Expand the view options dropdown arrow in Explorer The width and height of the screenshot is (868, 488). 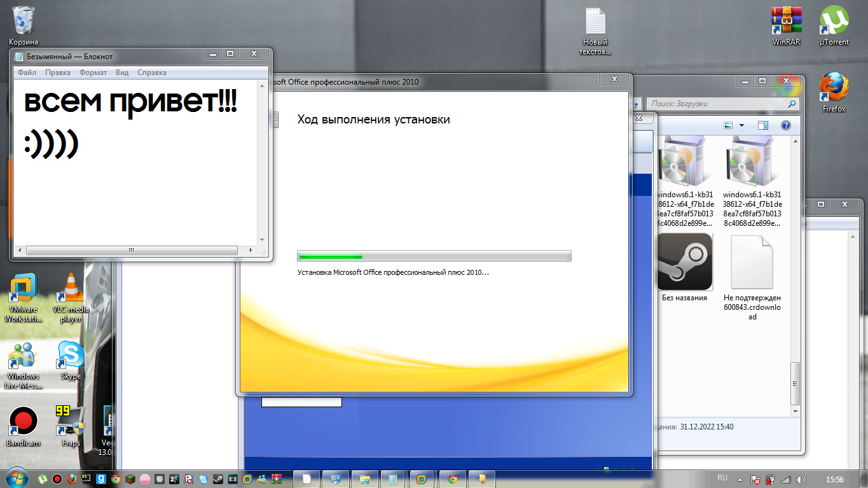pos(741,125)
